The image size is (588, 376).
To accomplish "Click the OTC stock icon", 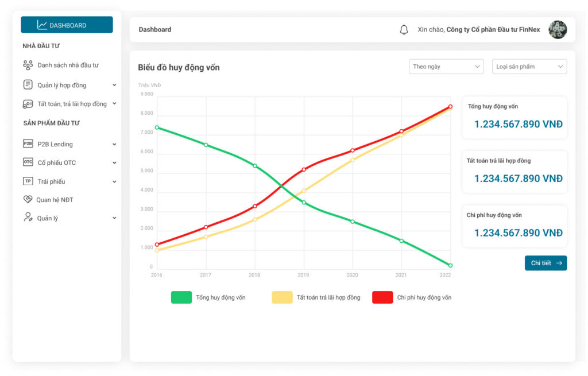I will pos(28,162).
